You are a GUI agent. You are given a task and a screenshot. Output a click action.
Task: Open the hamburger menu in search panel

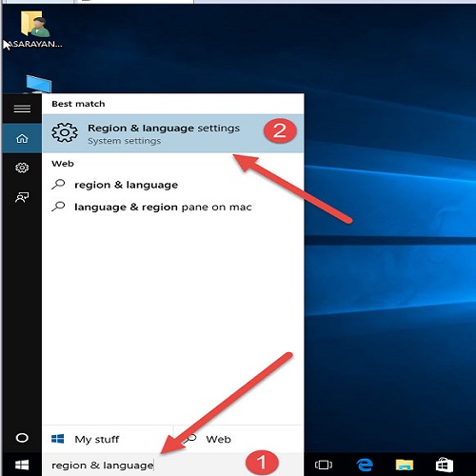(x=22, y=109)
